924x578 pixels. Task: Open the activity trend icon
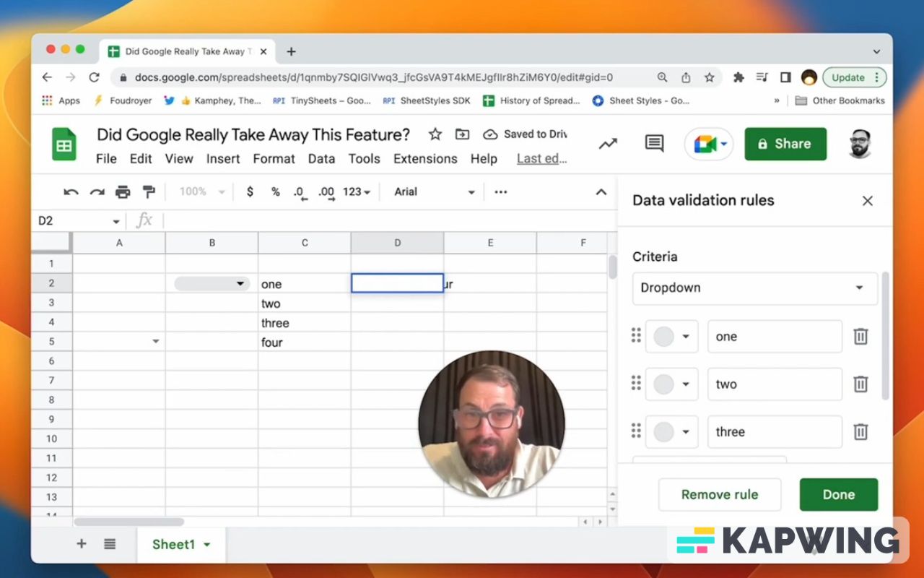(608, 144)
